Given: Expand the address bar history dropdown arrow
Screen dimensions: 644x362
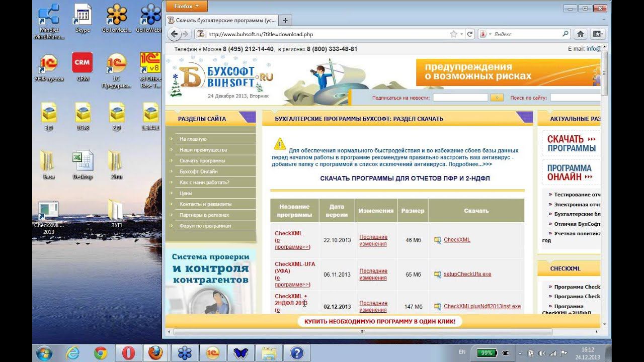Looking at the screenshot, I should (x=461, y=34).
